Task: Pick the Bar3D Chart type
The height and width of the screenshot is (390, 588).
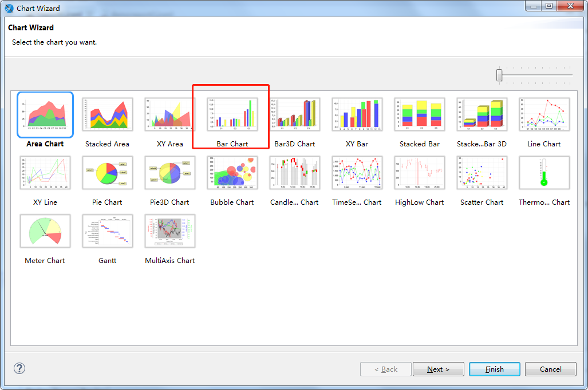Action: pyautogui.click(x=294, y=115)
